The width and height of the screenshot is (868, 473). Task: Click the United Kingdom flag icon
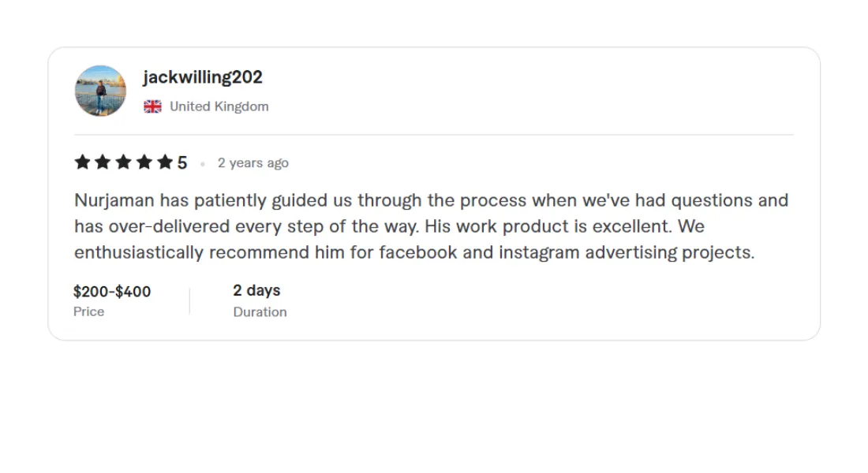point(152,106)
